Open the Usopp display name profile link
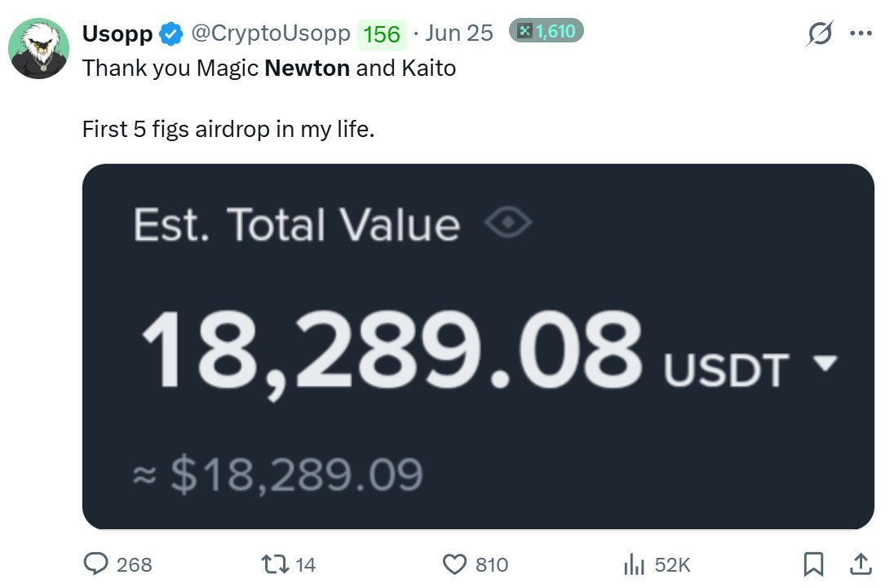The height and width of the screenshot is (588, 894). (x=117, y=33)
